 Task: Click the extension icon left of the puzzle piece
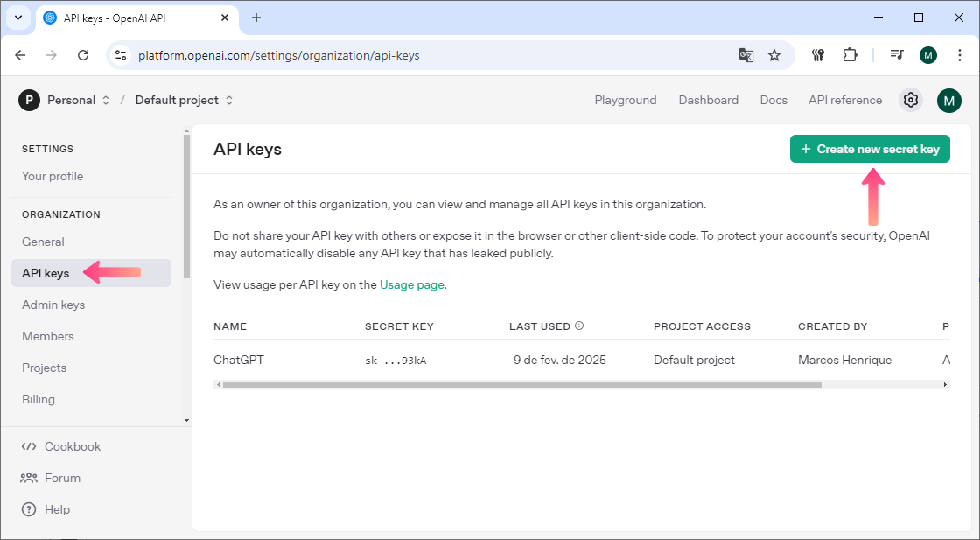click(818, 55)
